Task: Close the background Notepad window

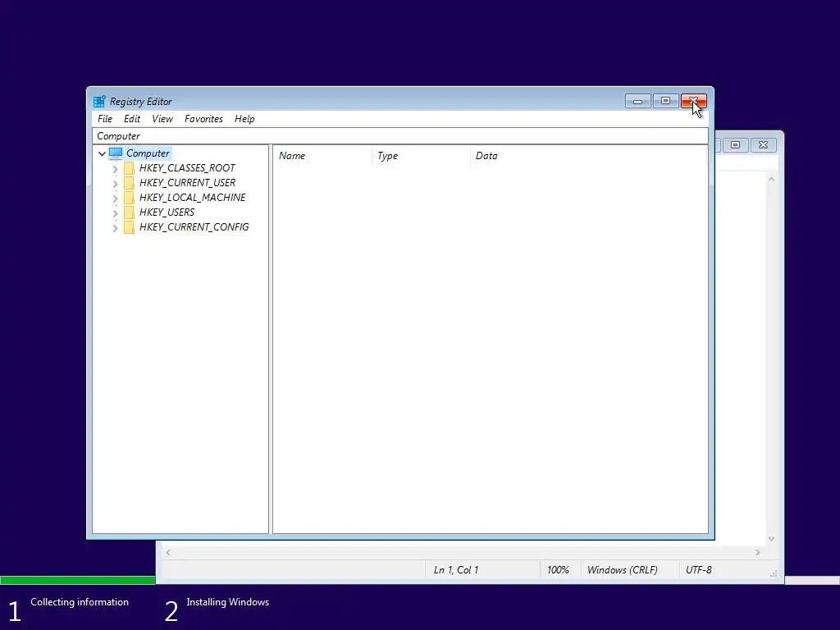Action: point(764,145)
